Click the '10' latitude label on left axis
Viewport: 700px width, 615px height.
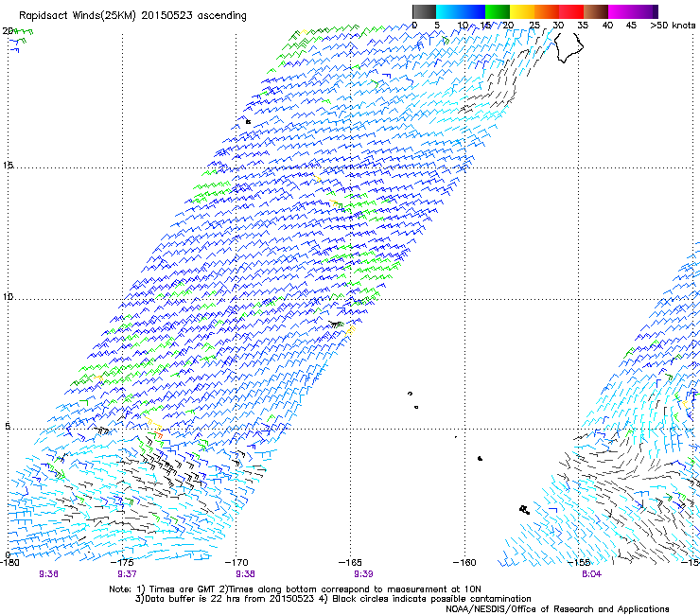click(8, 296)
